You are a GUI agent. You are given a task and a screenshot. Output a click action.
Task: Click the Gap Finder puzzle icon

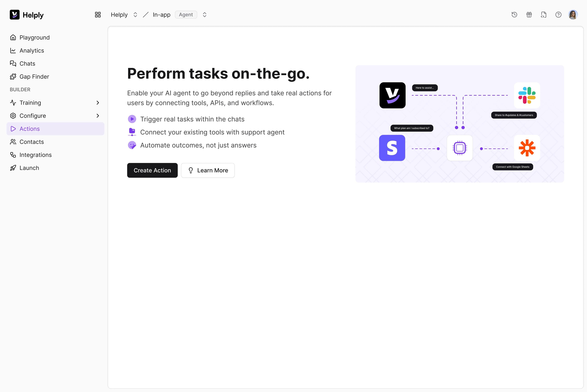pyautogui.click(x=13, y=77)
